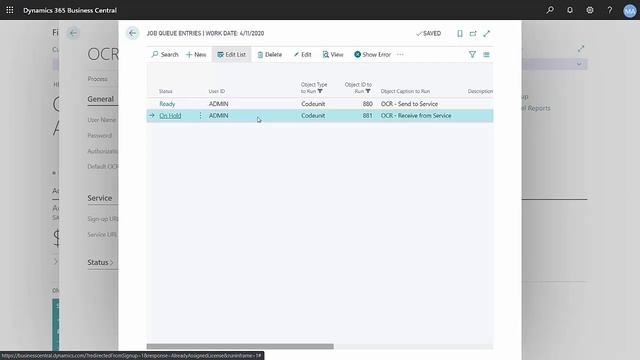Create a New job queue entry
640x360 pixels.
click(x=196, y=54)
